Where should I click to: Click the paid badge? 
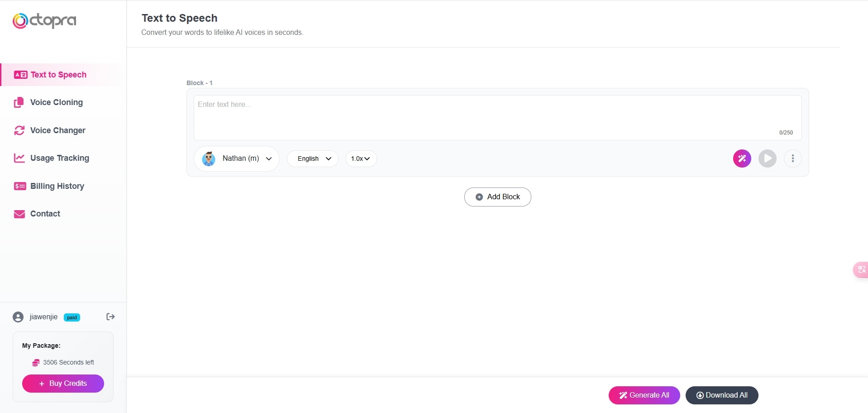click(72, 317)
